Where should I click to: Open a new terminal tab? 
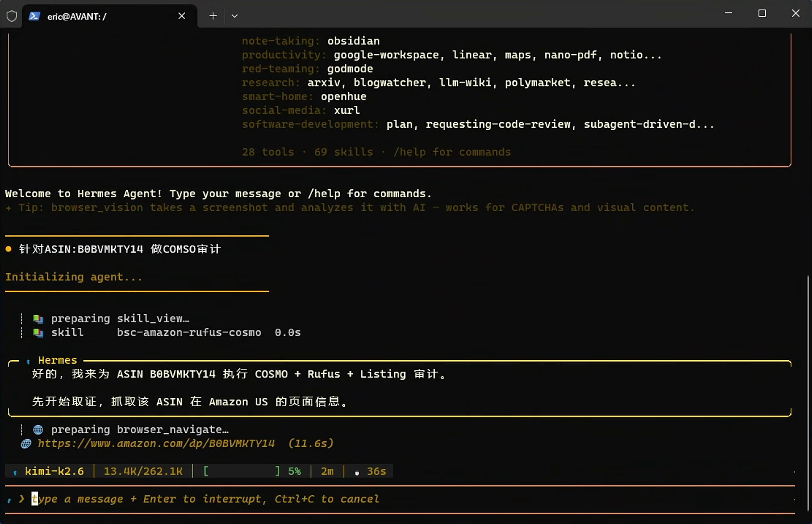tap(213, 16)
